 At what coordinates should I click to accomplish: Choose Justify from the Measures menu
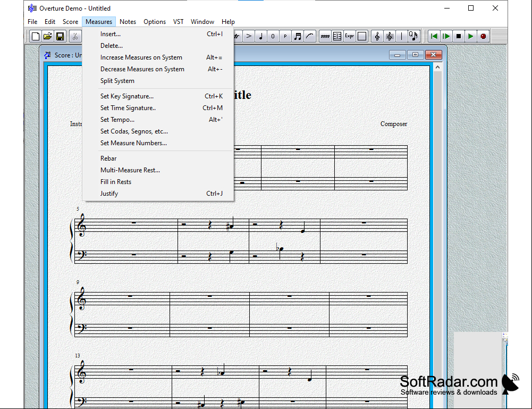tap(158, 194)
